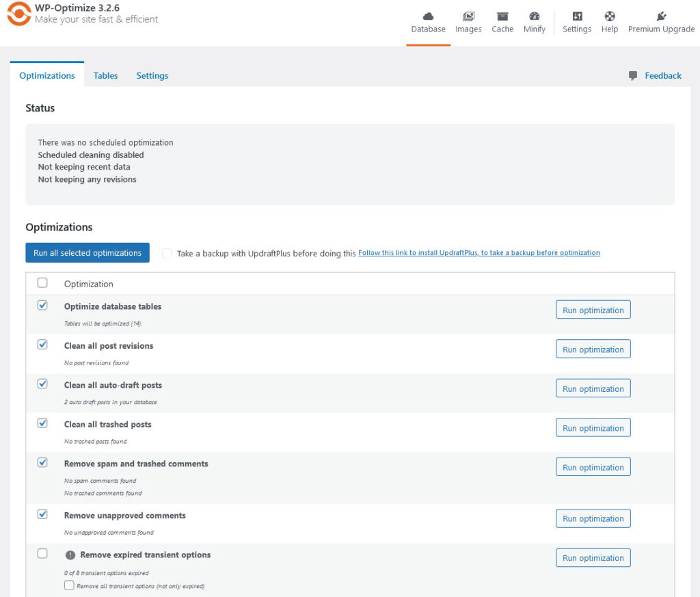Screen dimensions: 700x597
Task: Open the Images section icon
Action: 468,16
